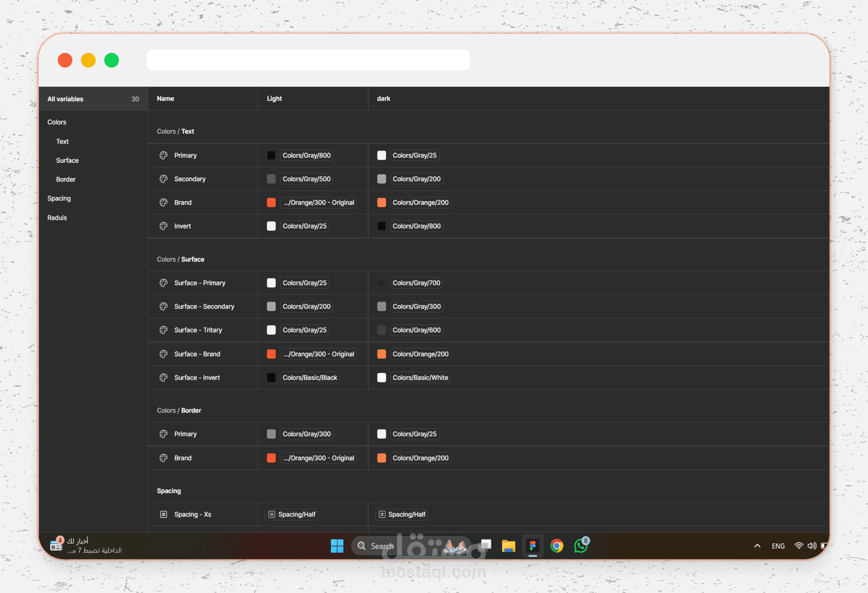Click the palette icon next to Surface - Brand
Image resolution: width=868 pixels, height=593 pixels.
click(164, 354)
